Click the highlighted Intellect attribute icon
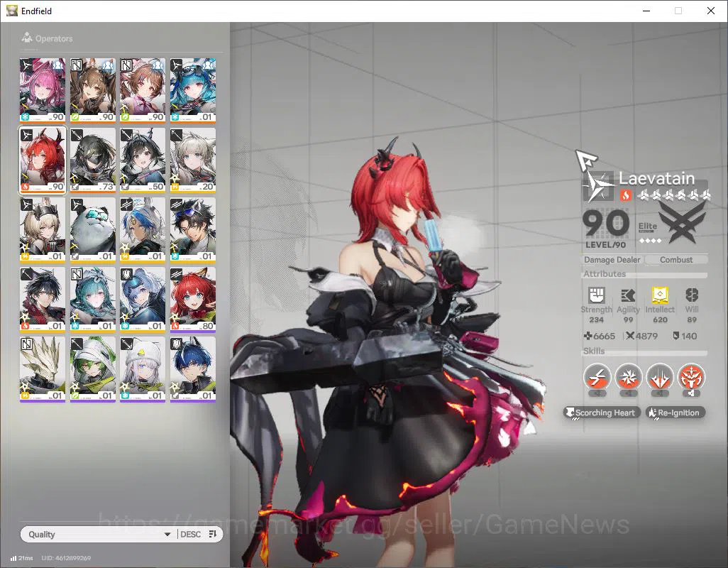This screenshot has height=568, width=728. tap(660, 295)
